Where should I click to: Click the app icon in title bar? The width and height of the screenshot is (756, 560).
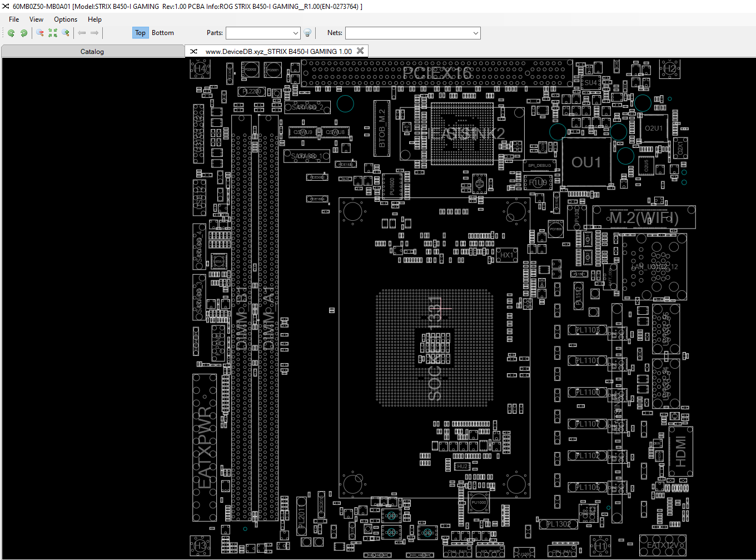click(6, 6)
